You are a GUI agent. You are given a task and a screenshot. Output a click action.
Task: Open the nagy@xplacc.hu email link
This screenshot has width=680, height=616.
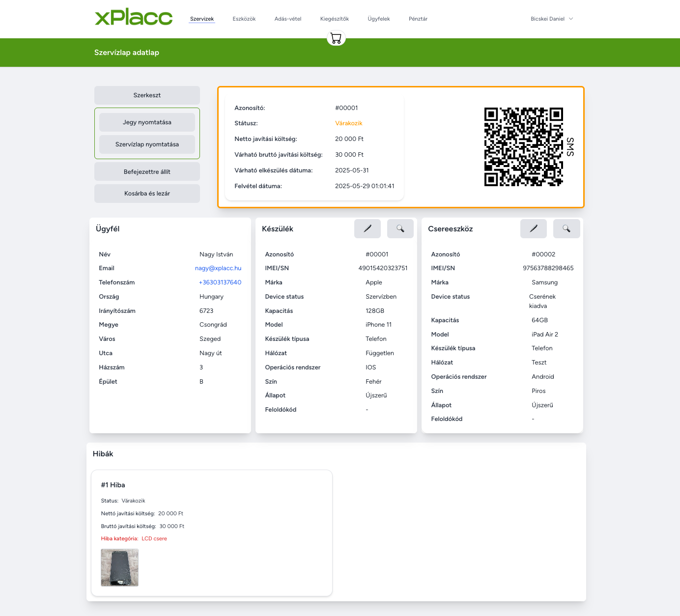pos(218,268)
